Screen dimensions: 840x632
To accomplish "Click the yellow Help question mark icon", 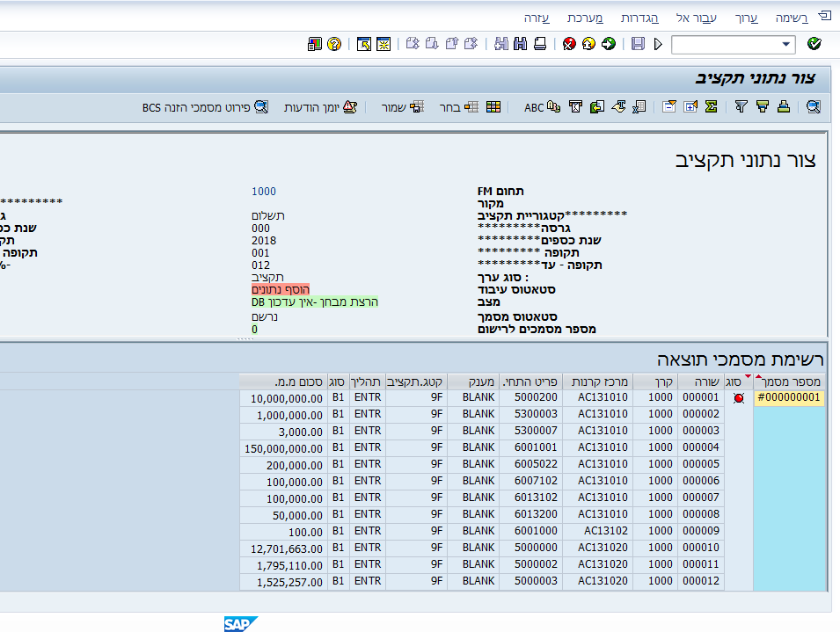I will [334, 44].
